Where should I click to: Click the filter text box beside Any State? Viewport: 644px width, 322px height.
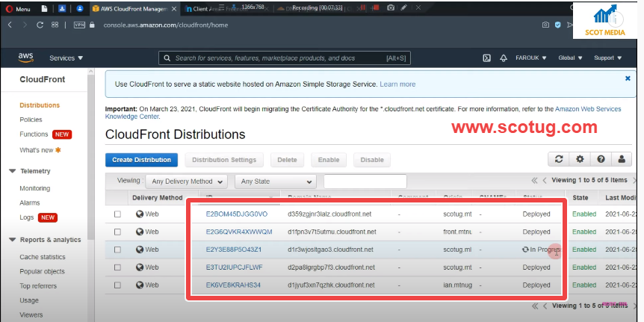[x=365, y=181]
